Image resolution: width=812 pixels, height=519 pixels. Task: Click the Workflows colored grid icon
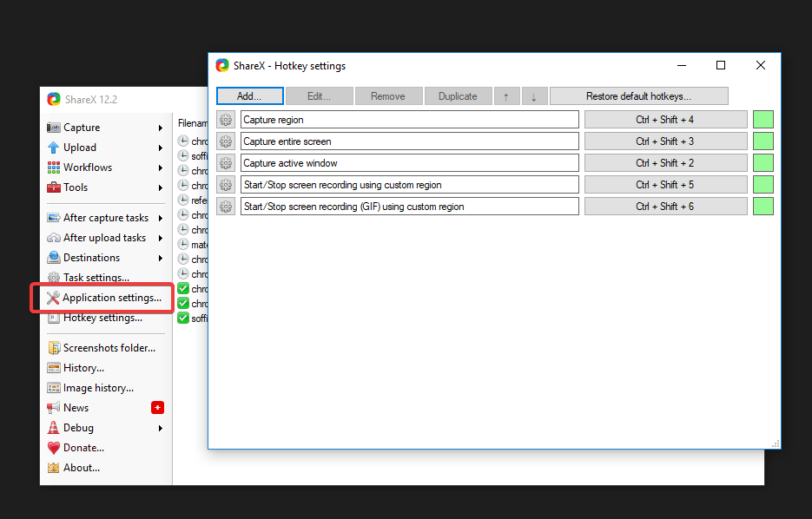(53, 168)
